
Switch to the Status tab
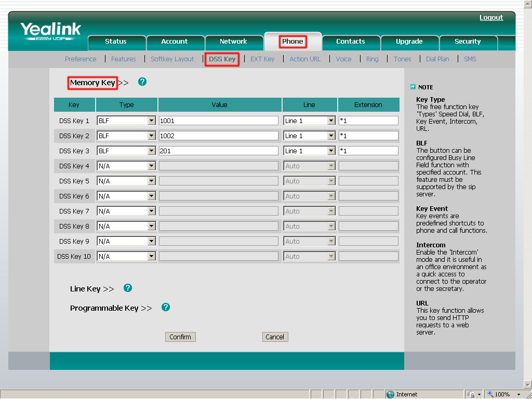[116, 42]
